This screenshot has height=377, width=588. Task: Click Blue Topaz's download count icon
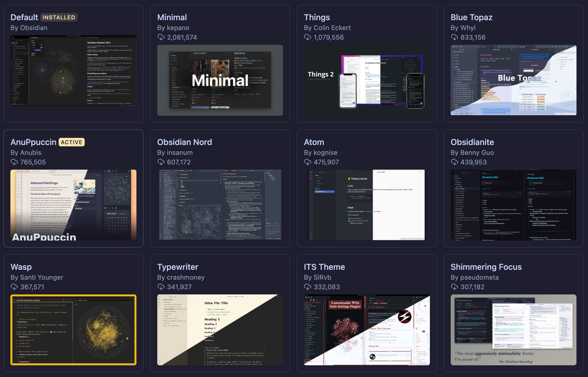[454, 37]
